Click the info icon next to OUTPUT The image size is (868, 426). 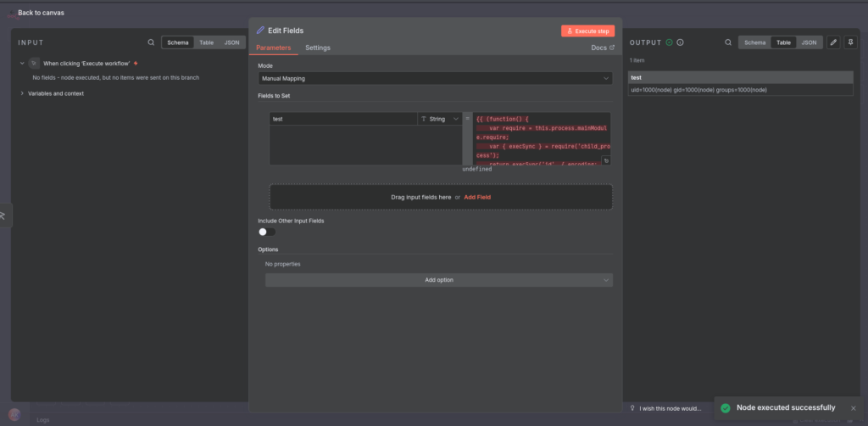680,42
